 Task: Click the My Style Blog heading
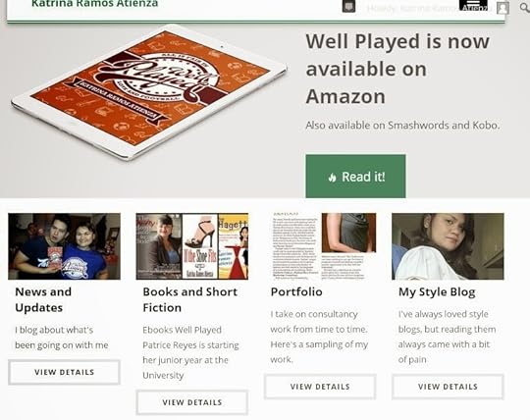pos(437,292)
